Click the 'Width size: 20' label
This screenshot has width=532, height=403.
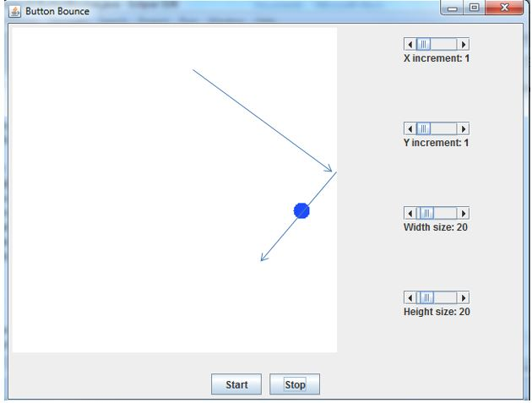(x=436, y=227)
